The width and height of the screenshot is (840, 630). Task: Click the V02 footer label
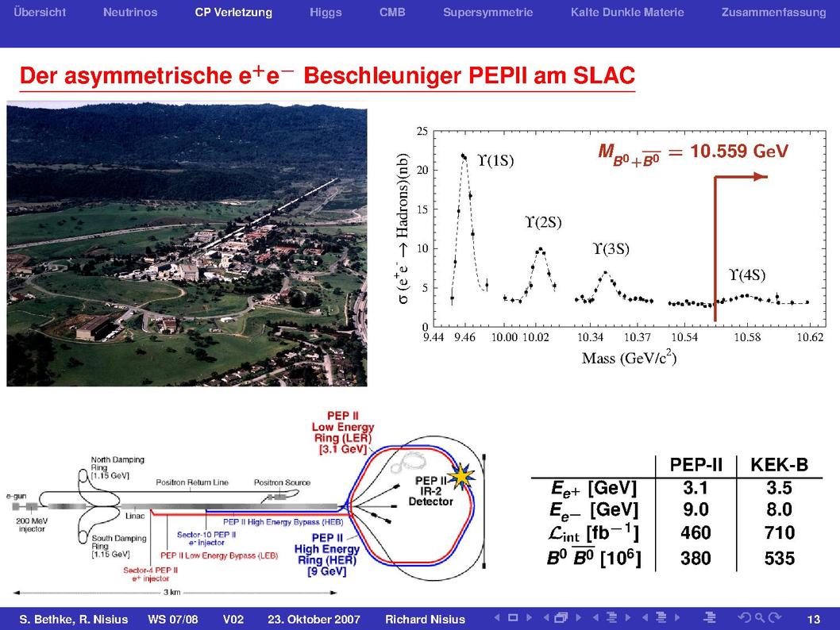[233, 620]
